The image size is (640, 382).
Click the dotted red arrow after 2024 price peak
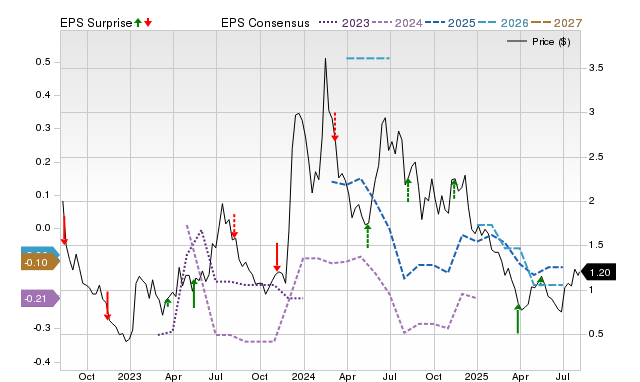coord(335,127)
